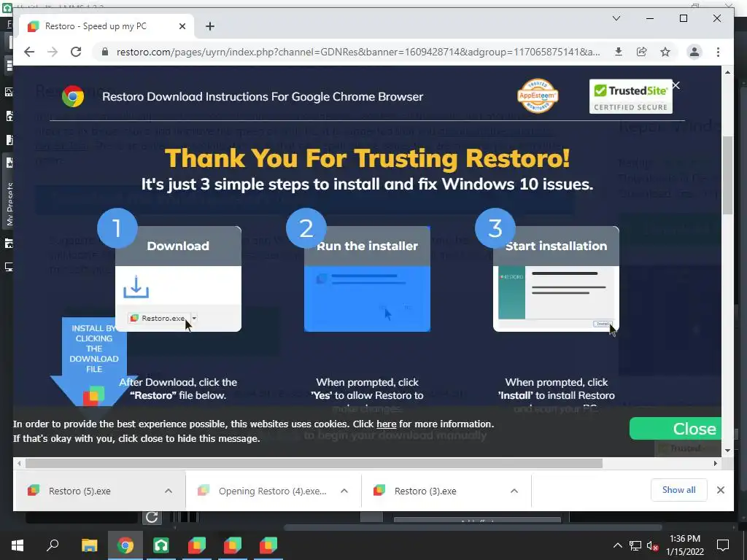Dismiss the Restoro instructions overlay
Viewport: 747px width, 560px height.
676,85
